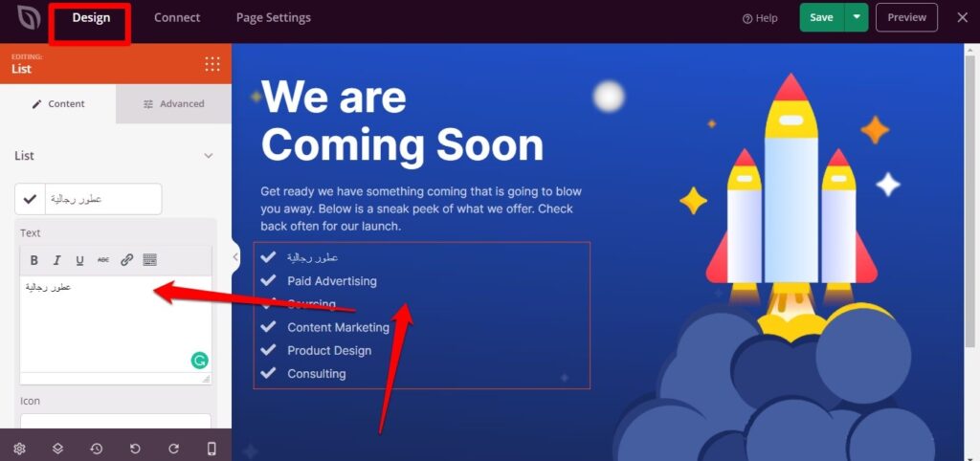Toggle bold formatting in text editor

click(x=34, y=260)
